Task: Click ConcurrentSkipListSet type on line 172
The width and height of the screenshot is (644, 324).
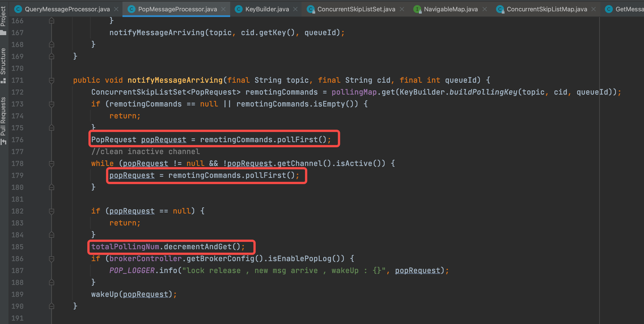Action: (x=139, y=92)
